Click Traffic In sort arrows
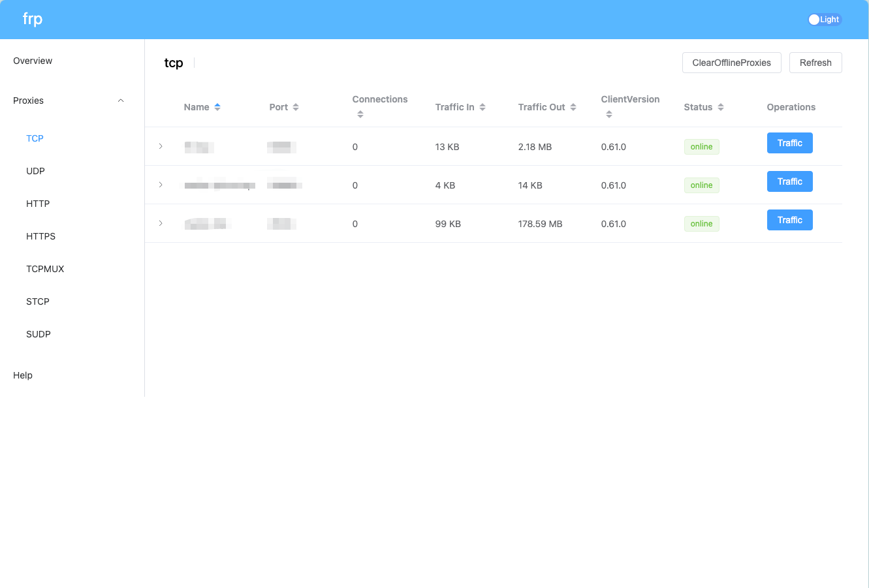Viewport: 869px width, 588px height. 482,107
